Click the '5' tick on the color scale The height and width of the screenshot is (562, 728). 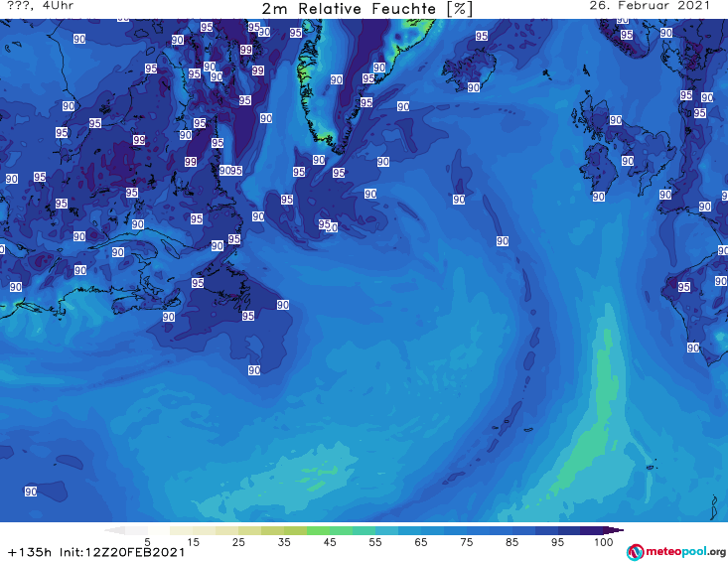(x=147, y=541)
